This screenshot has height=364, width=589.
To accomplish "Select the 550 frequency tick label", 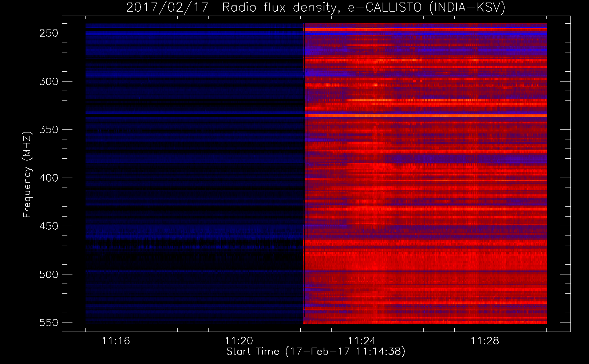I will pos(49,323).
